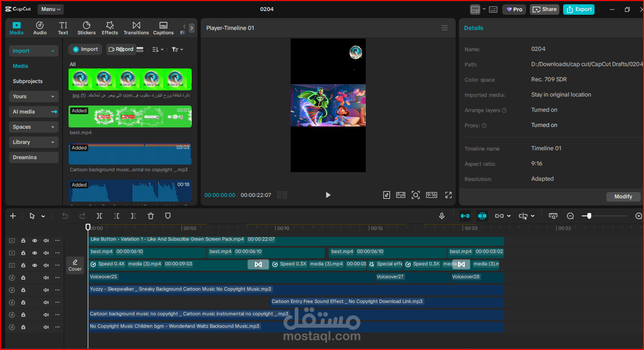Viewport: 644px width, 350px height.
Task: Open the Effects tab
Action: (x=110, y=28)
